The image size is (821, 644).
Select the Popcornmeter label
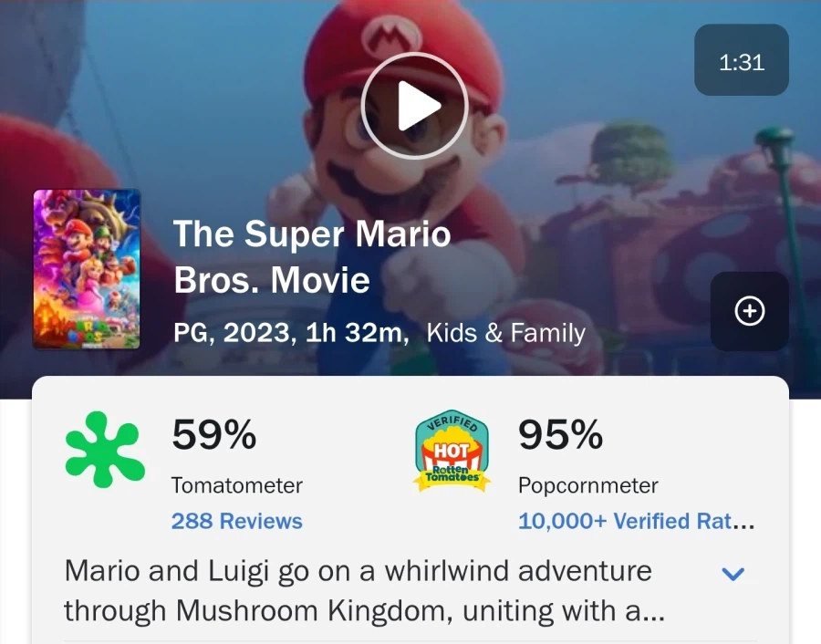point(587,485)
